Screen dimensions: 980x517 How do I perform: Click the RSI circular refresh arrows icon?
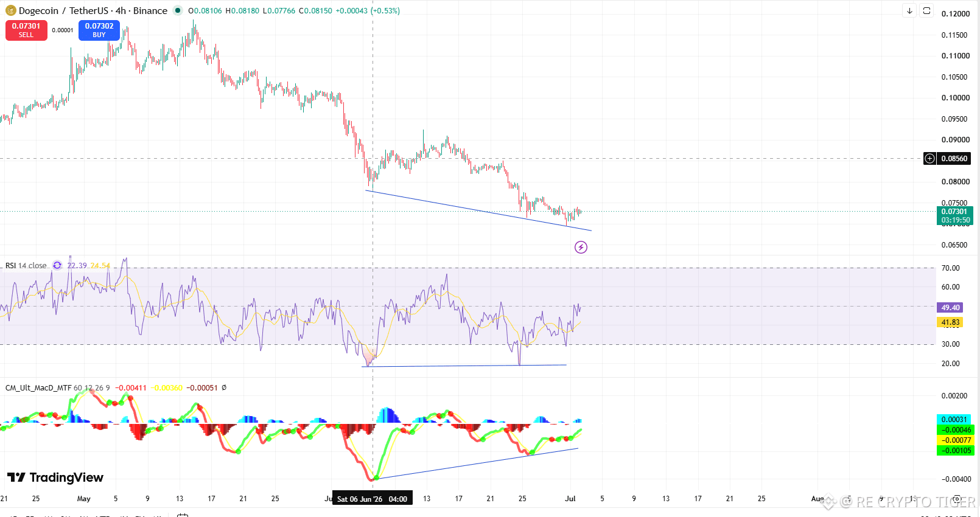click(x=57, y=265)
